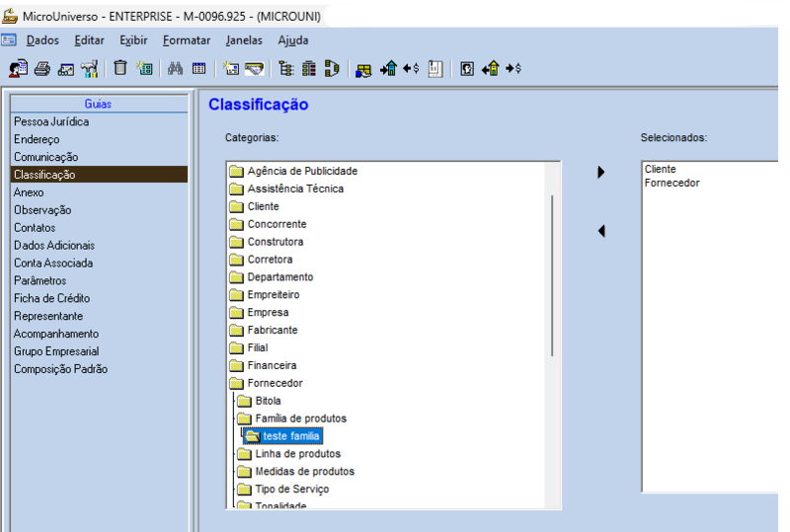
Task: Select Agência de Publicidade category
Action: coord(302,171)
